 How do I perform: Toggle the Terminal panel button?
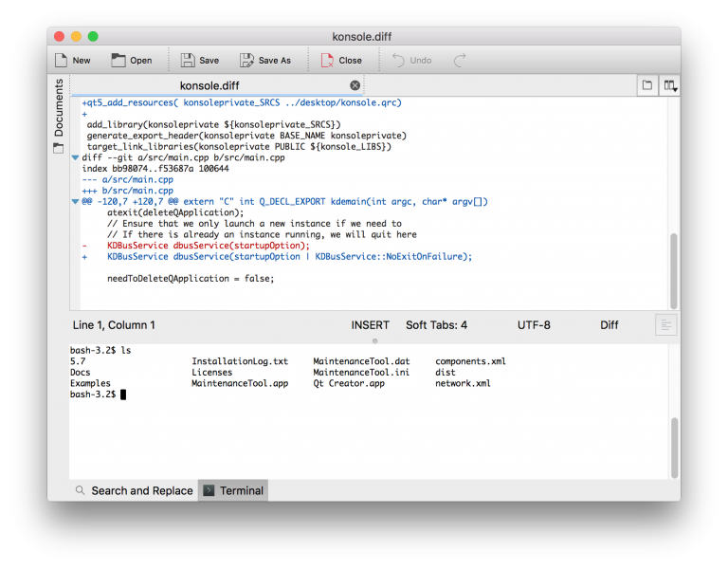coord(233,490)
